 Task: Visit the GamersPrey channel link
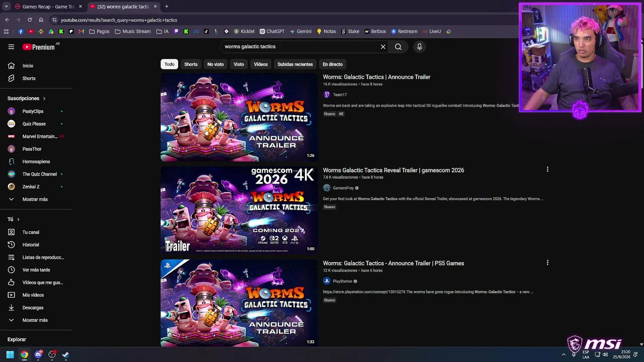(x=343, y=188)
